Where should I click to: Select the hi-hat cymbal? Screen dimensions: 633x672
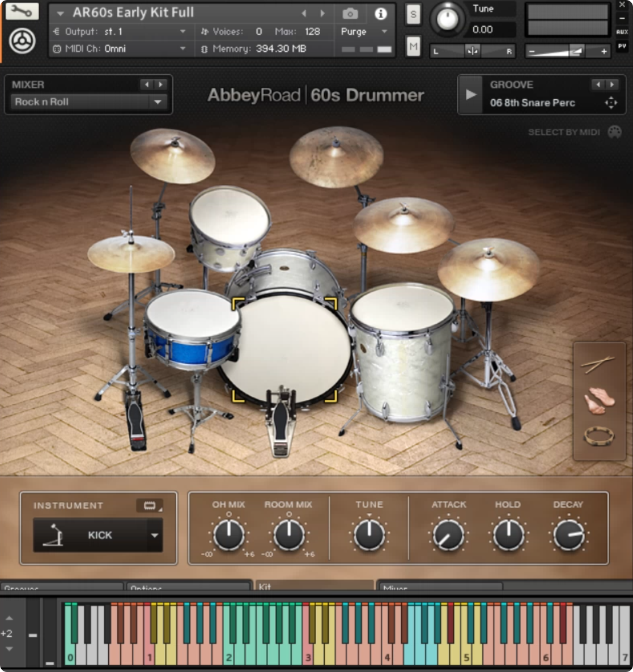[131, 253]
